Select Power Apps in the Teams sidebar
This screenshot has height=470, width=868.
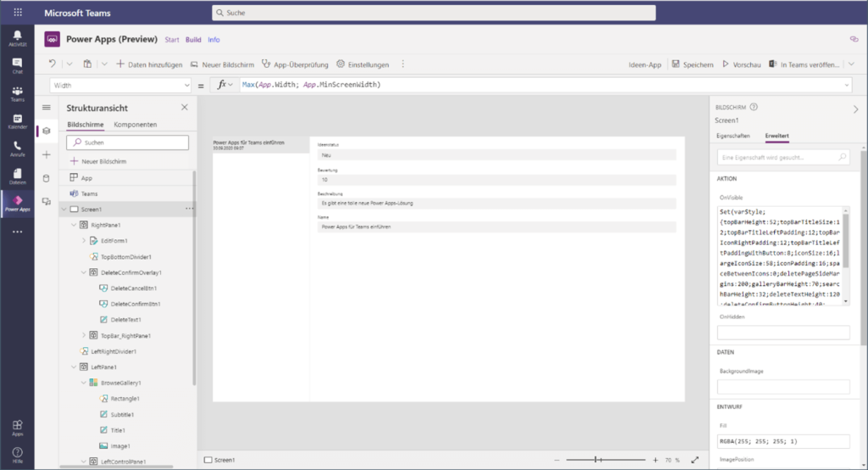click(17, 204)
